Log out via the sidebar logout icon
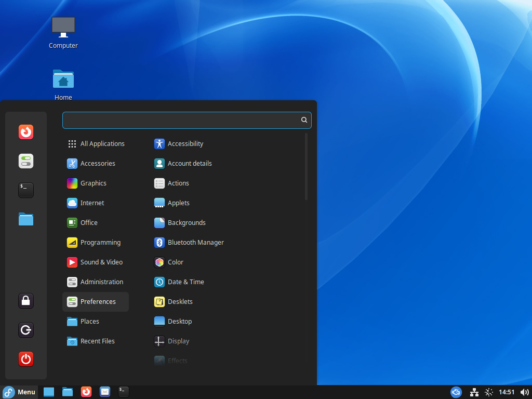Viewport: 532px width, 399px height. (x=26, y=330)
